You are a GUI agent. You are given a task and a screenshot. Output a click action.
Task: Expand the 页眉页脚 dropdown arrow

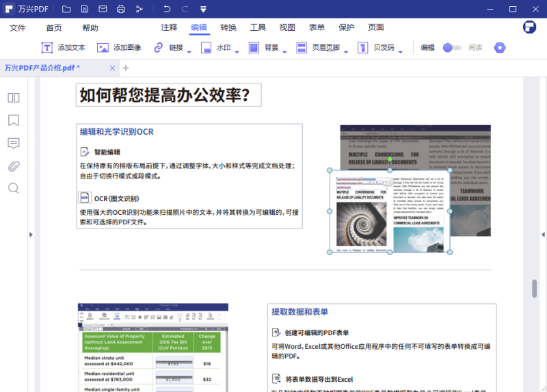click(x=346, y=52)
